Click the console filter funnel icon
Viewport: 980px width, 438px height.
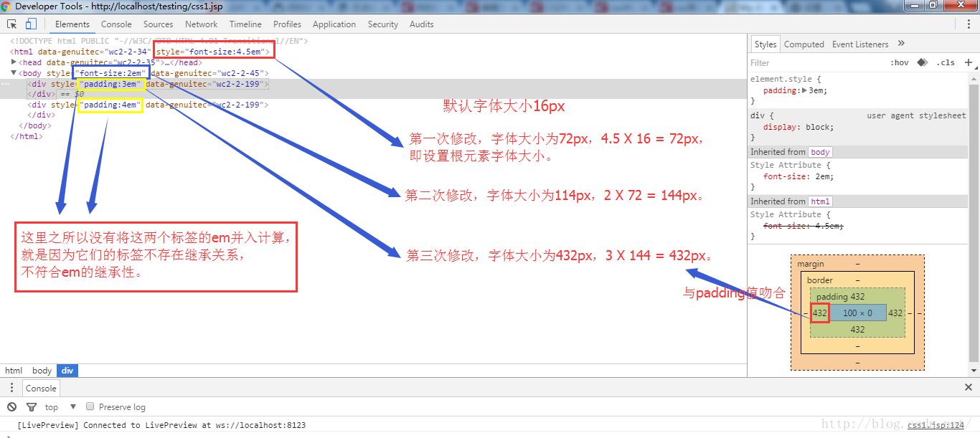click(32, 406)
